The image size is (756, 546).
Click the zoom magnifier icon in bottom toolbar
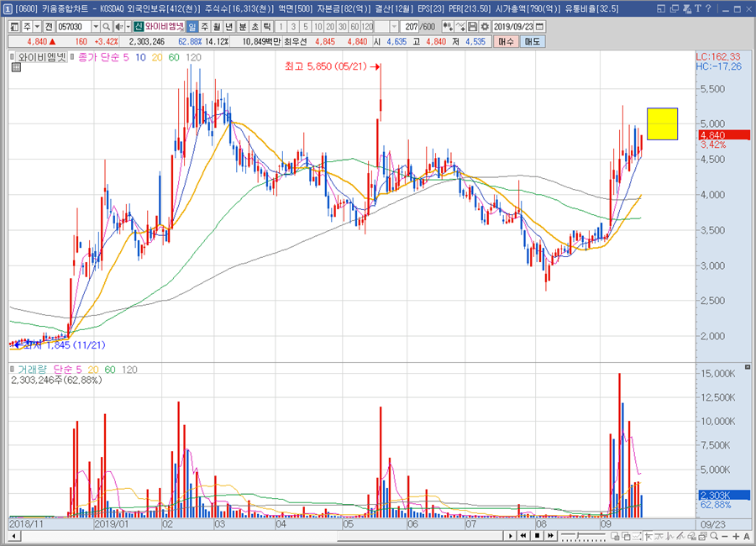(714, 536)
